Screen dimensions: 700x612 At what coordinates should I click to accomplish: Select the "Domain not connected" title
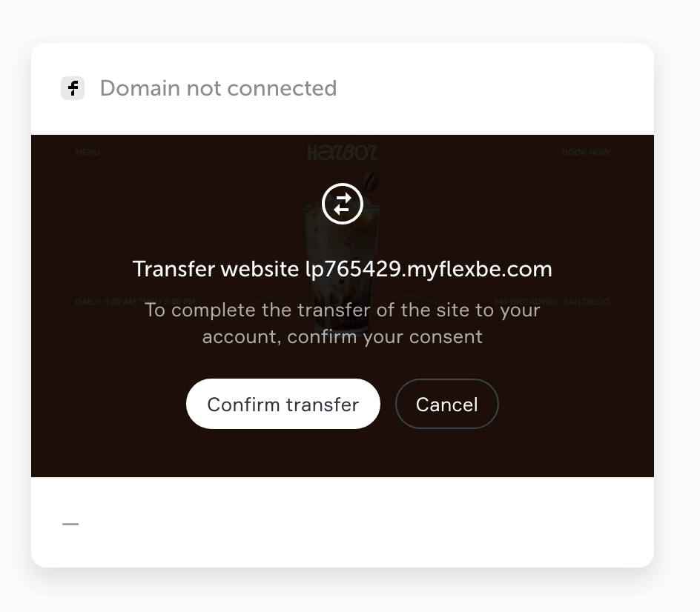tap(218, 88)
